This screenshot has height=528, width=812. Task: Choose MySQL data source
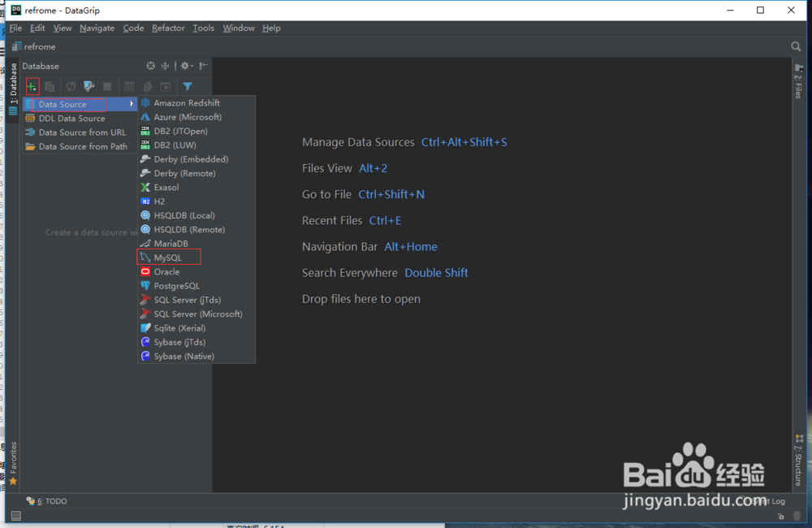point(197,257)
